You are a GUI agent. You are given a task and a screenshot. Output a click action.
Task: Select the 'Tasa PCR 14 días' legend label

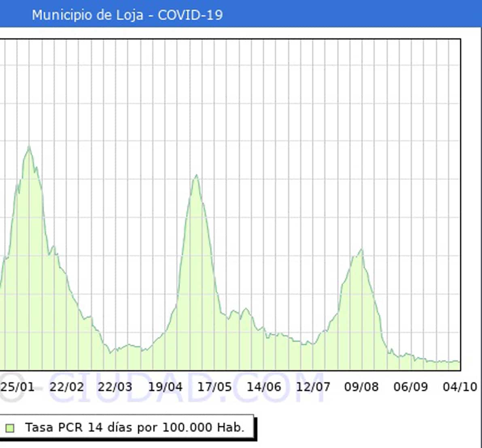pyautogui.click(x=134, y=427)
